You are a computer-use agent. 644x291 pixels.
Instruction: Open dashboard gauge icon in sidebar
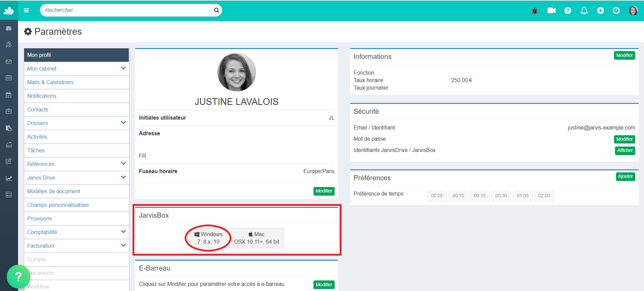click(9, 29)
